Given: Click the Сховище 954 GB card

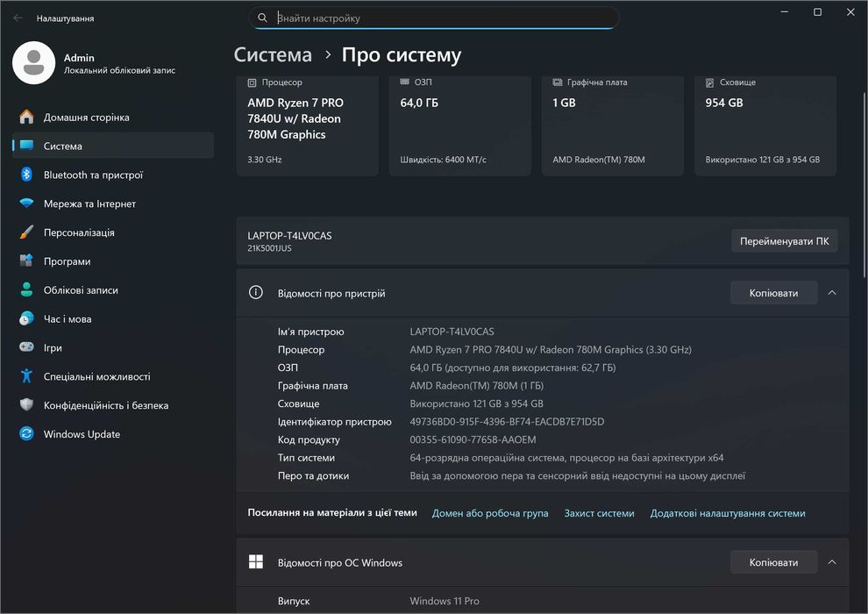Looking at the screenshot, I should [x=765, y=126].
